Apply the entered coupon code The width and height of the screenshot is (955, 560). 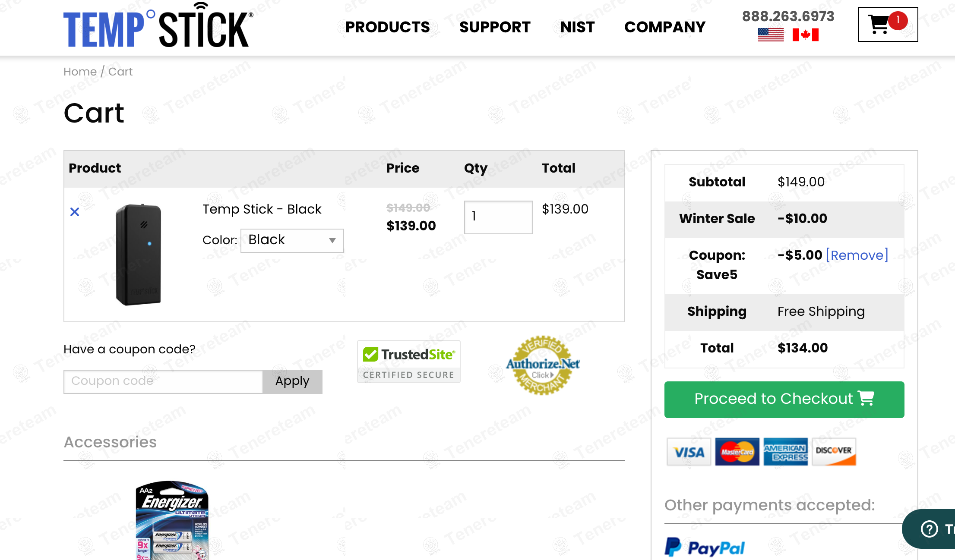[292, 381]
